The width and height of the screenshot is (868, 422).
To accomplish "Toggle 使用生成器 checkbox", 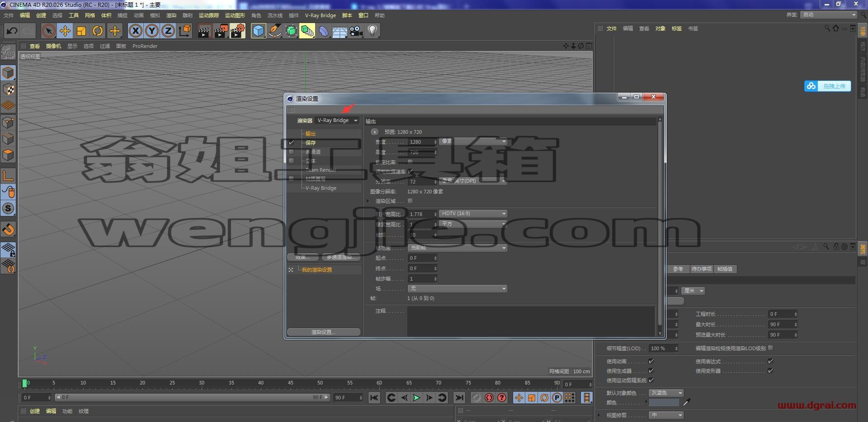I will pos(651,370).
